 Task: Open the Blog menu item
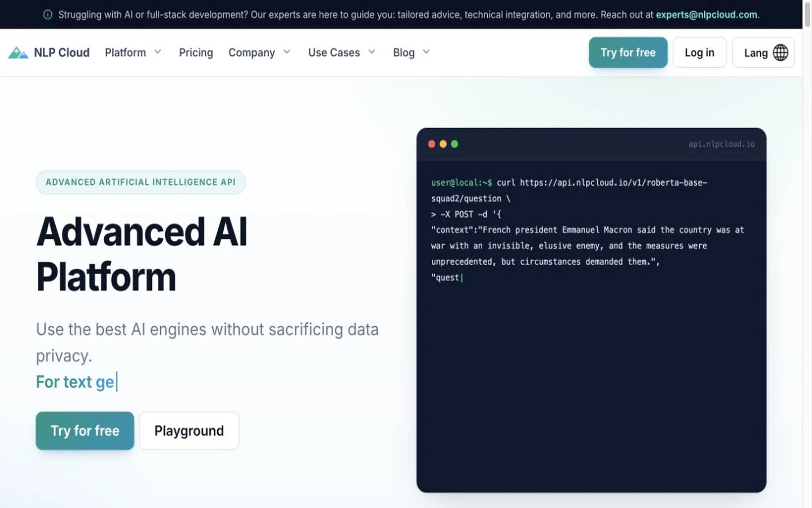tap(404, 52)
